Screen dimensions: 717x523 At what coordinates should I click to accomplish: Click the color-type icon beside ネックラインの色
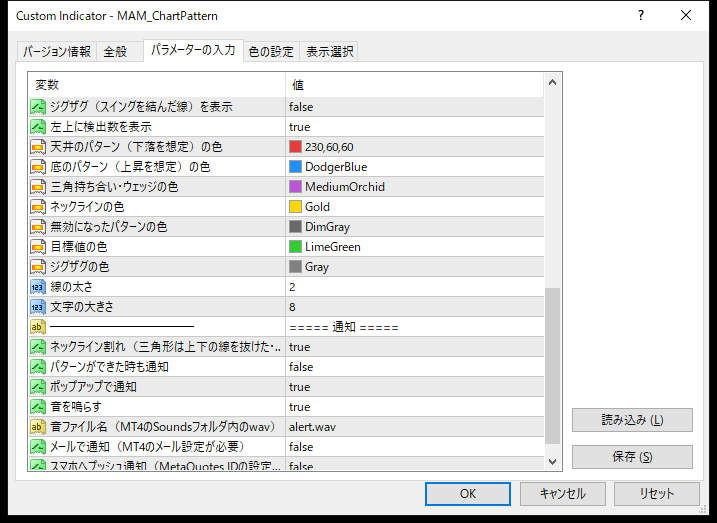pyautogui.click(x=38, y=207)
